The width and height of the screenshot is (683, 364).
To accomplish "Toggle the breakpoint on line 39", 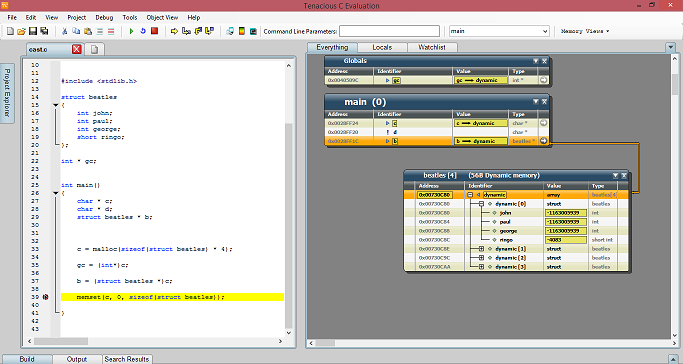I will point(45,297).
